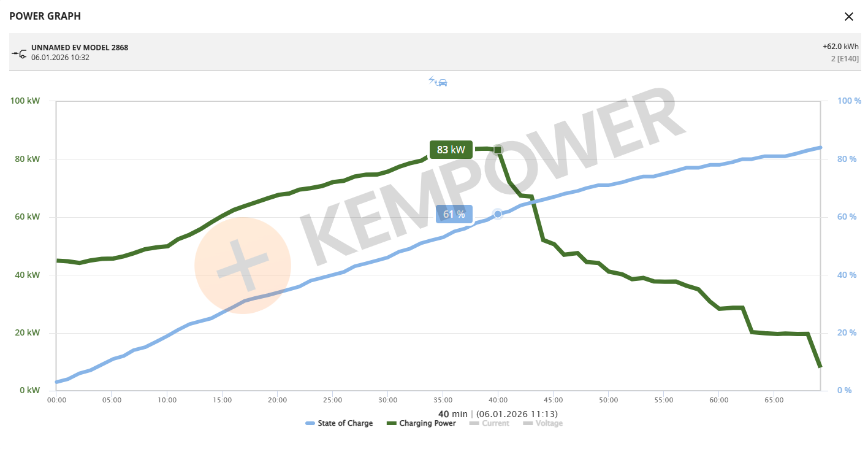Click the charging car icon above chart

438,82
